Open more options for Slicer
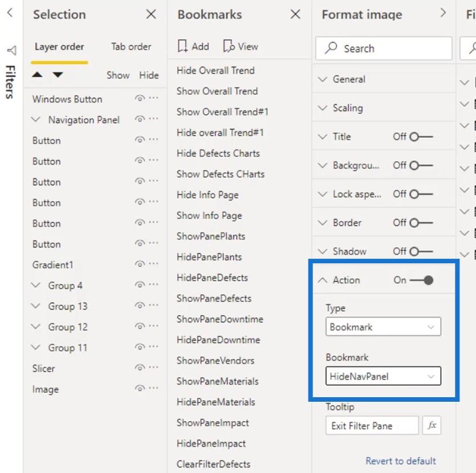The height and width of the screenshot is (473, 476). click(x=153, y=367)
